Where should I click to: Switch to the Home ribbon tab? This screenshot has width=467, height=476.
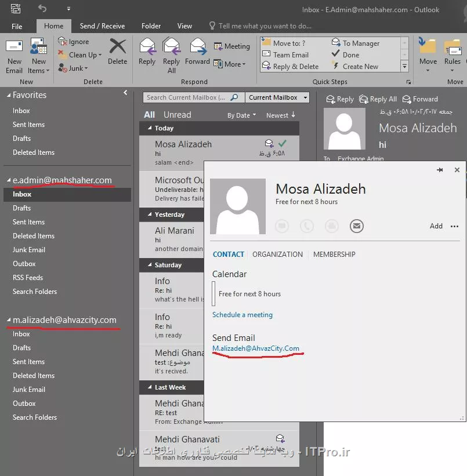pos(54,26)
